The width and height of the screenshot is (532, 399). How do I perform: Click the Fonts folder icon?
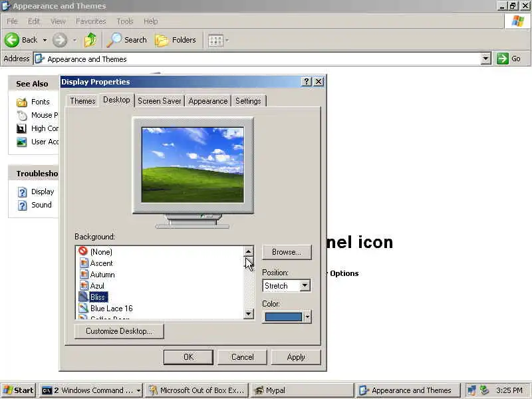point(22,102)
